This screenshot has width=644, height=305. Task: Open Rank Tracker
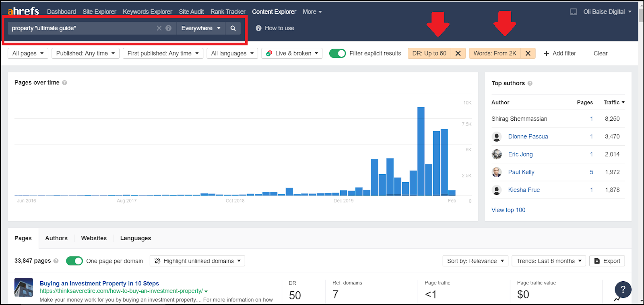228,12
